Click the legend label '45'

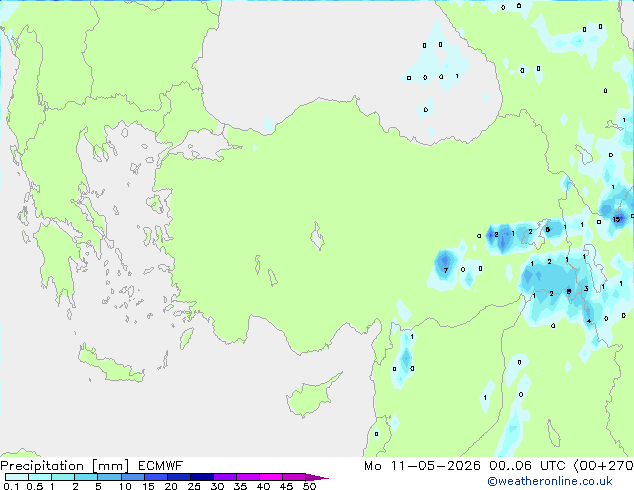coord(286,486)
